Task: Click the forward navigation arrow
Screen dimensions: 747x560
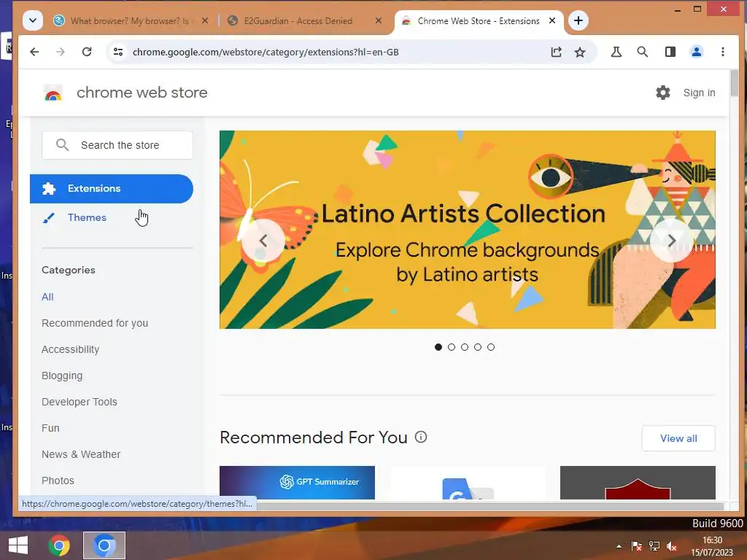Action: (x=60, y=52)
